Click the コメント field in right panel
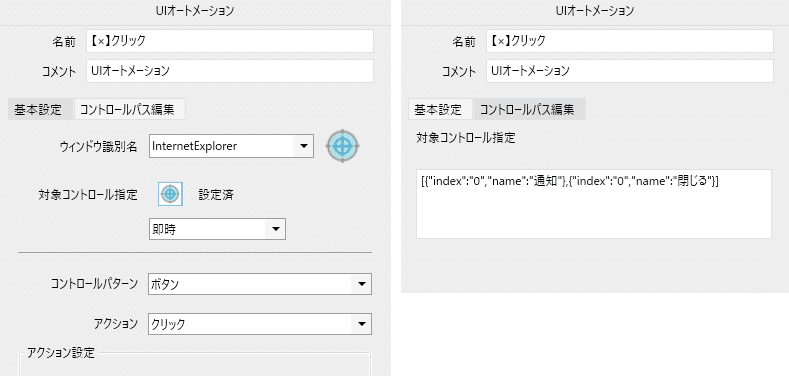This screenshot has width=789, height=376. click(629, 71)
